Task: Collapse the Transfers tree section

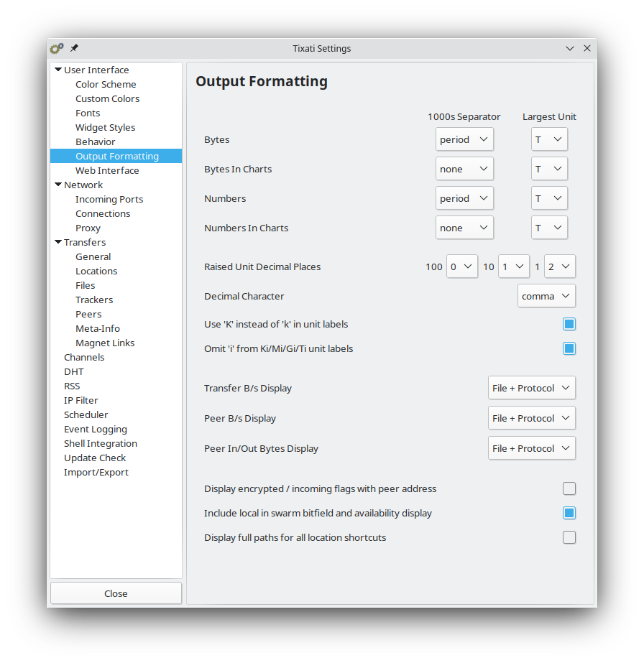Action: 58,242
